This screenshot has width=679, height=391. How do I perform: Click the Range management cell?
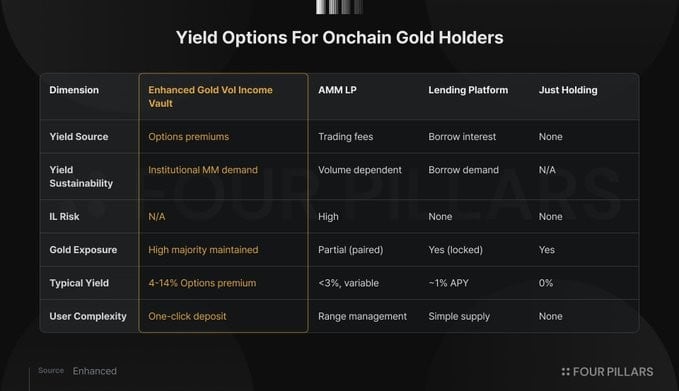tap(362, 317)
